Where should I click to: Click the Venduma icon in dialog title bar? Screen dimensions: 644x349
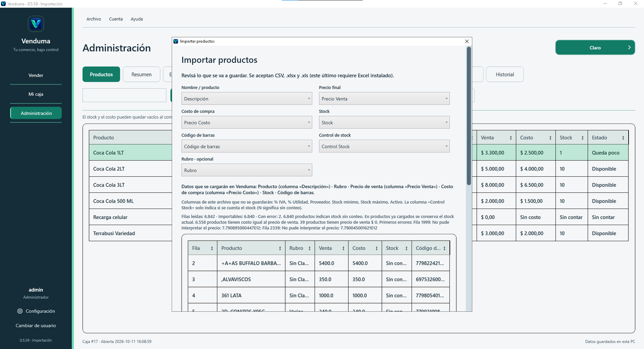(x=176, y=41)
